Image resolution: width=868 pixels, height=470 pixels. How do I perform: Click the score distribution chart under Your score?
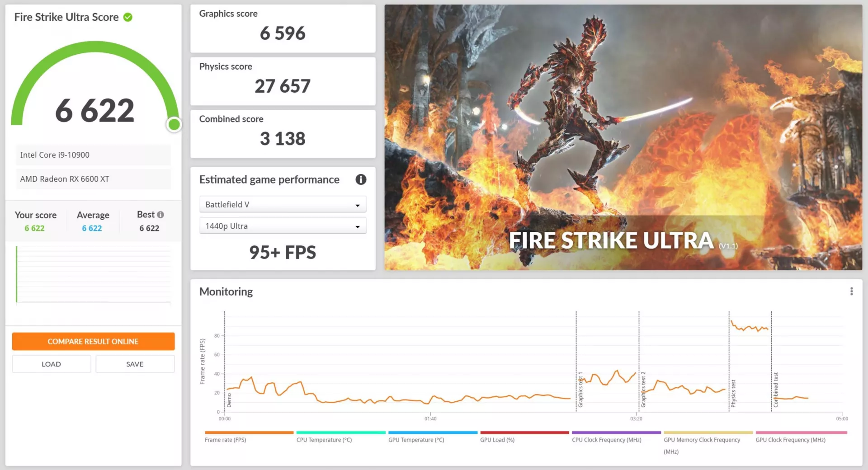pos(93,274)
